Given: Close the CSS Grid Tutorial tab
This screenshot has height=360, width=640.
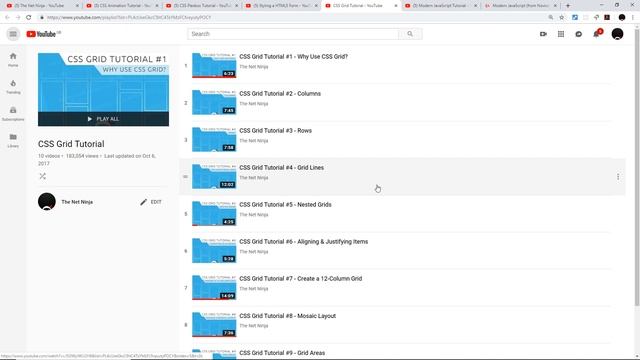Looking at the screenshot, I should pyautogui.click(x=396, y=6).
